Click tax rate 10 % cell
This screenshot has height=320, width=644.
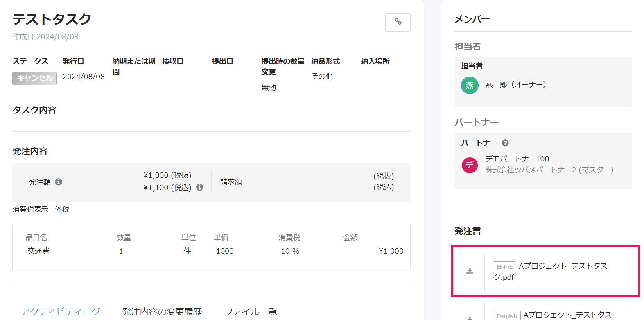tap(290, 251)
